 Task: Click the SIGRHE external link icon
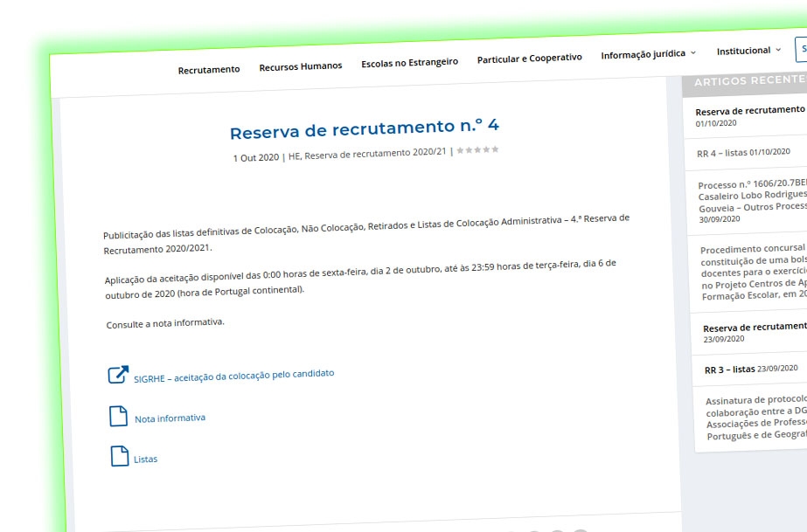coord(118,373)
